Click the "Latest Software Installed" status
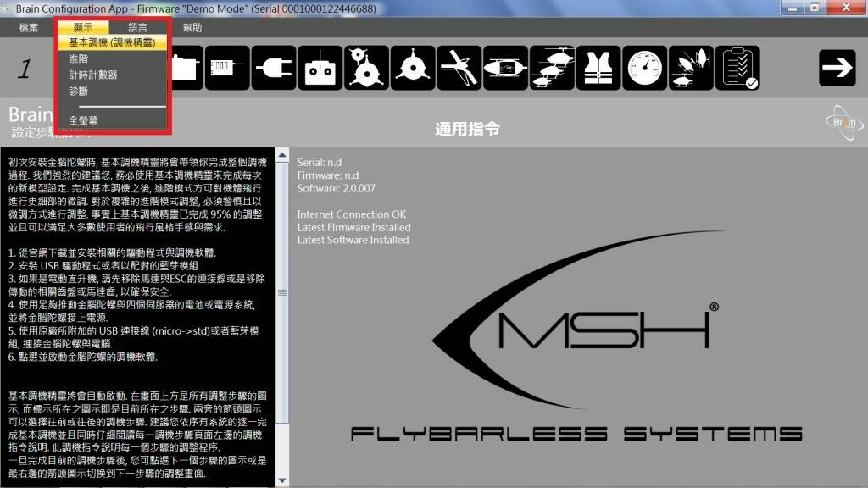Screen dimensions: 868x488 (x=353, y=240)
